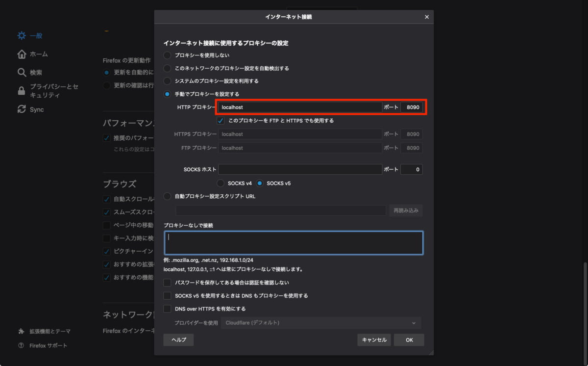Toggle スムーズスクロール checkbox in background page
Screen dimensions: 588x366
click(x=106, y=212)
